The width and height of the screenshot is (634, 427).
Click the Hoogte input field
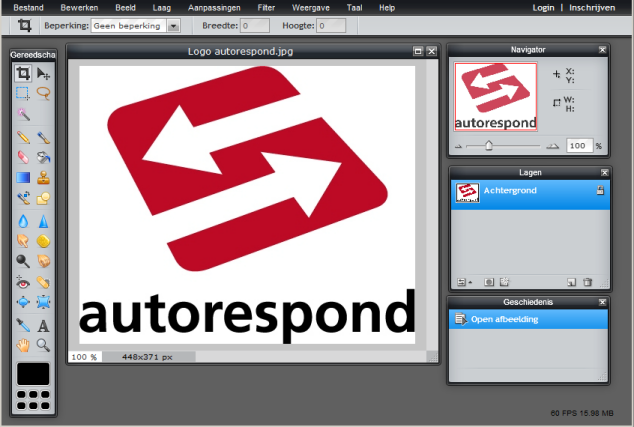pyautogui.click(x=331, y=26)
